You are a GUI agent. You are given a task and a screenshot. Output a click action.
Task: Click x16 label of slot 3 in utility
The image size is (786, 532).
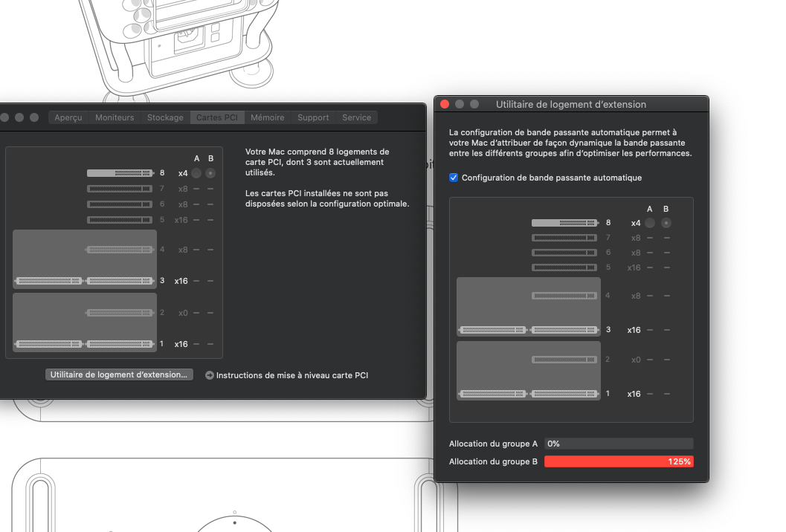[634, 330]
